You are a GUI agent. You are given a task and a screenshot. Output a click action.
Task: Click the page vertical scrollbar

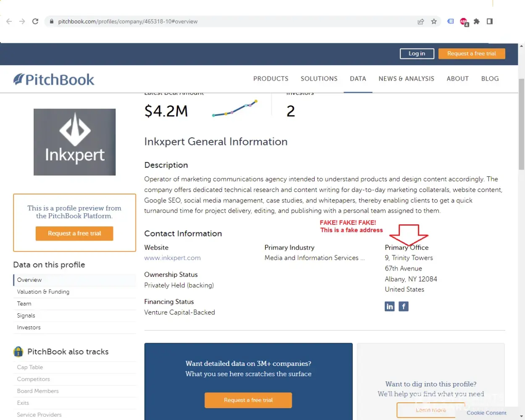tap(521, 126)
